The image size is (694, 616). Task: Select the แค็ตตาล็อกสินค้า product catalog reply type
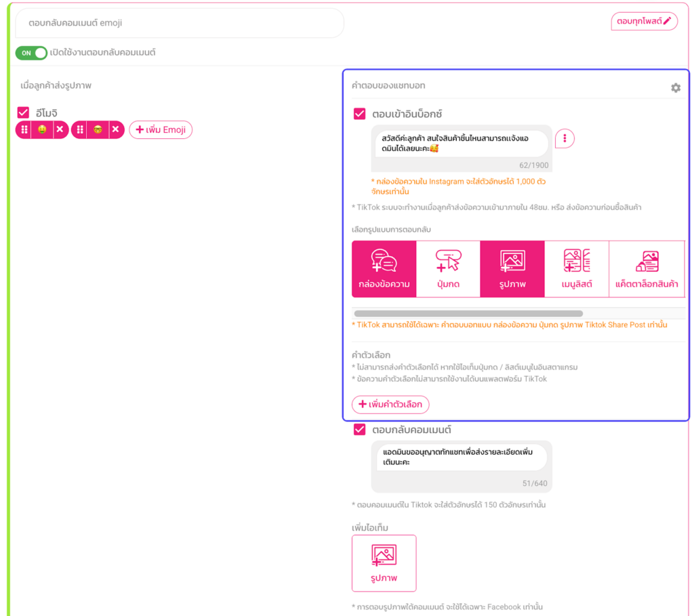646,269
